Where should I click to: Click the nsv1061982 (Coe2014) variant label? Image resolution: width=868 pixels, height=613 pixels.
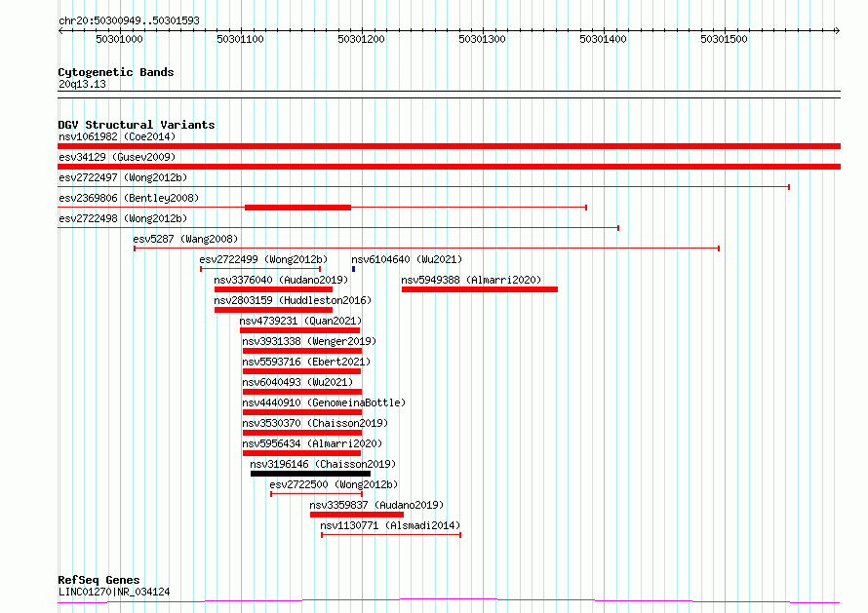point(117,136)
